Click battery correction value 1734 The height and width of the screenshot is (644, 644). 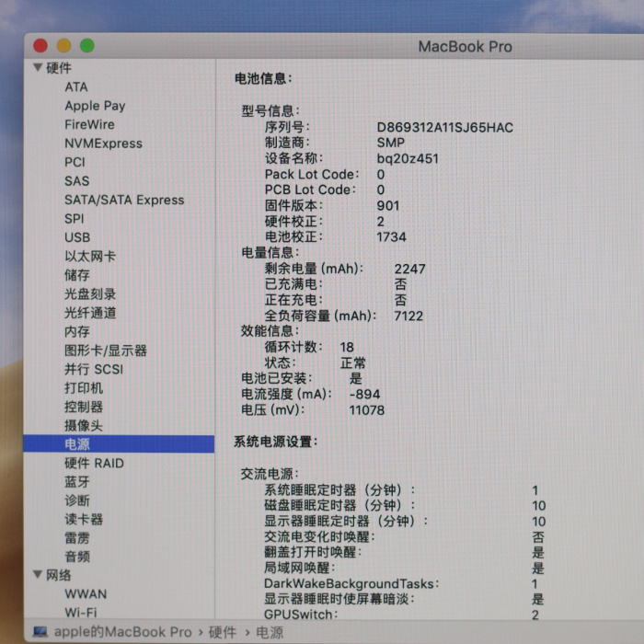(391, 237)
